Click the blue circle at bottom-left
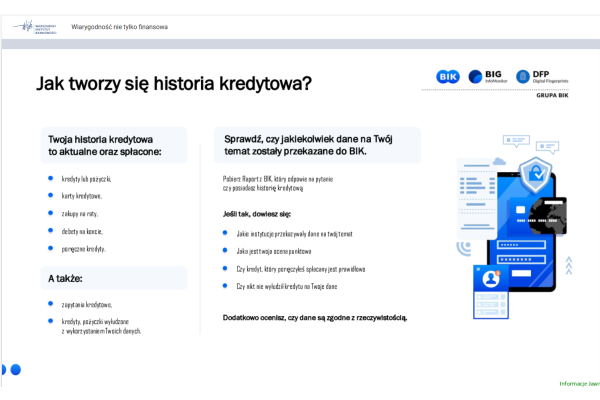The width and height of the screenshot is (600, 400). coord(15,369)
